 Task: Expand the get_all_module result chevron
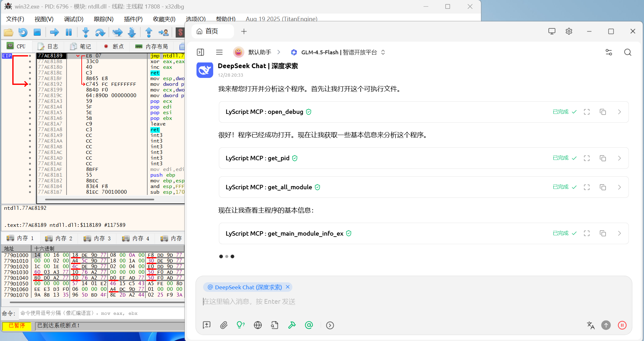pos(619,187)
